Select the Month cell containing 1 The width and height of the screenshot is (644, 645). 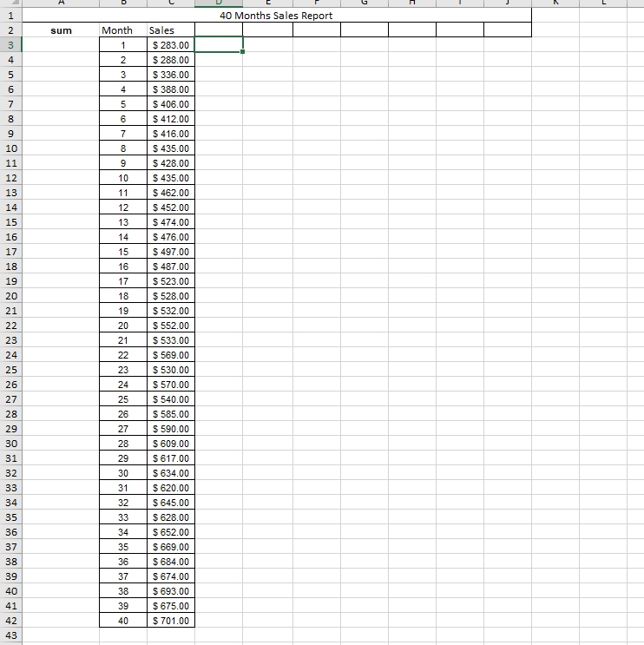tap(123, 45)
